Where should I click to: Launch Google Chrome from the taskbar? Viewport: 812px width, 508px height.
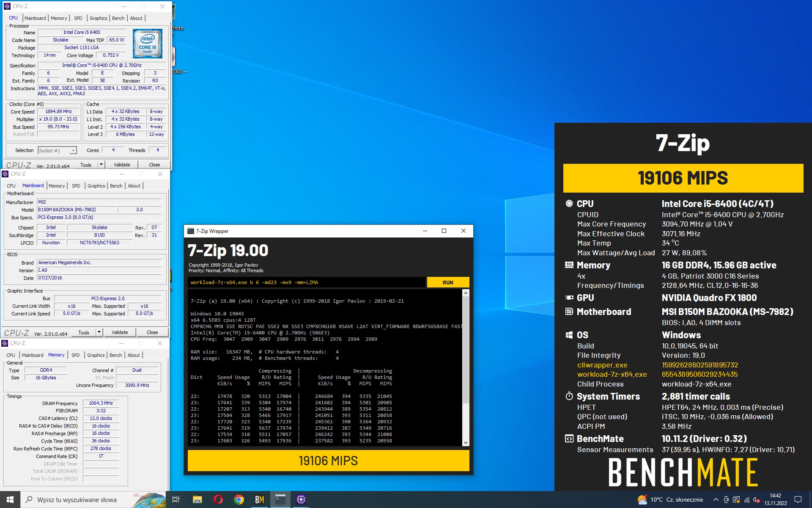tap(239, 500)
